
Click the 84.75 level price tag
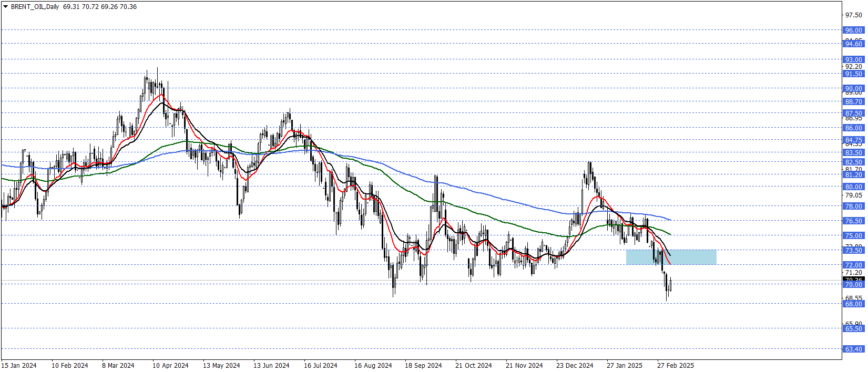[853, 140]
